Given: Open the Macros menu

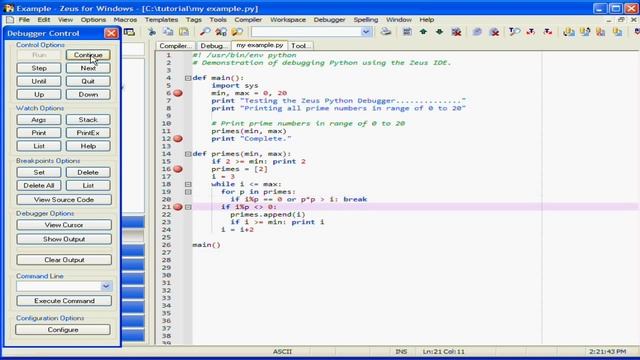Looking at the screenshot, I should coord(125,20).
